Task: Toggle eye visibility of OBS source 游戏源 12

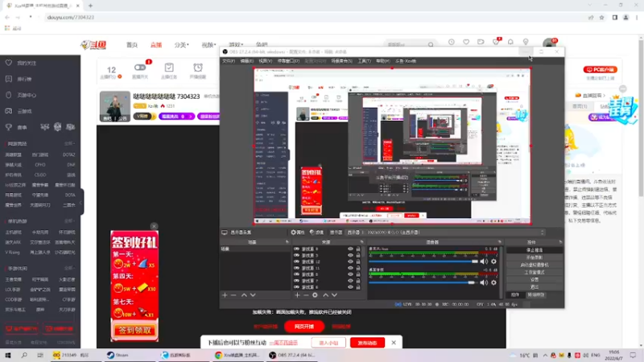Action: [350, 261]
